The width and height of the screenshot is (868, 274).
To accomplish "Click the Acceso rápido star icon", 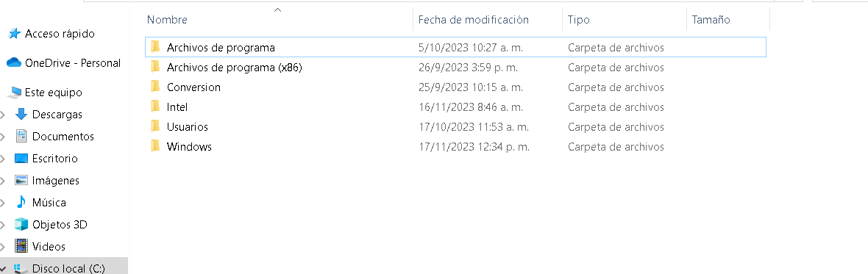I will pos(14,35).
